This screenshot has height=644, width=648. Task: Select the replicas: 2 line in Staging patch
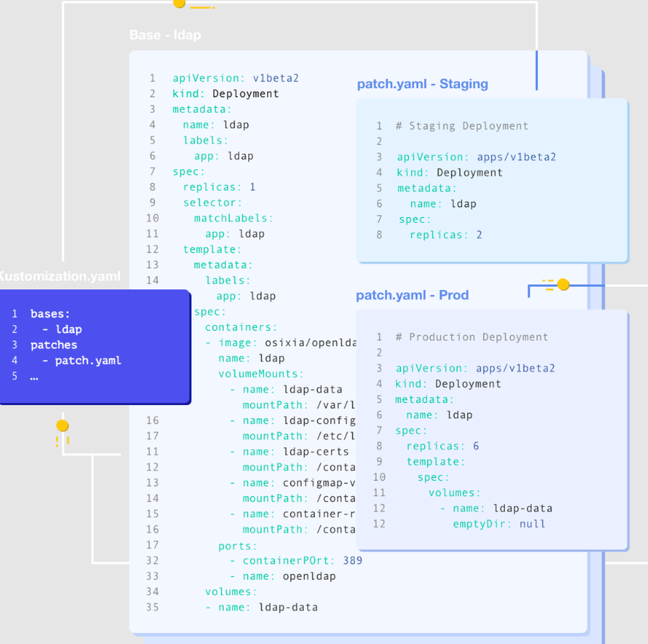pyautogui.click(x=445, y=235)
